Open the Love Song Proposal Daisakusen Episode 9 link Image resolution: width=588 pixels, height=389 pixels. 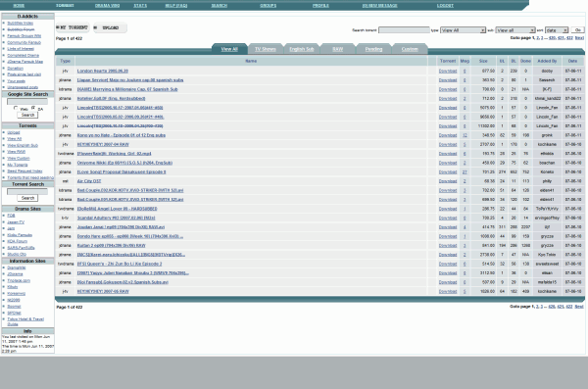122,172
